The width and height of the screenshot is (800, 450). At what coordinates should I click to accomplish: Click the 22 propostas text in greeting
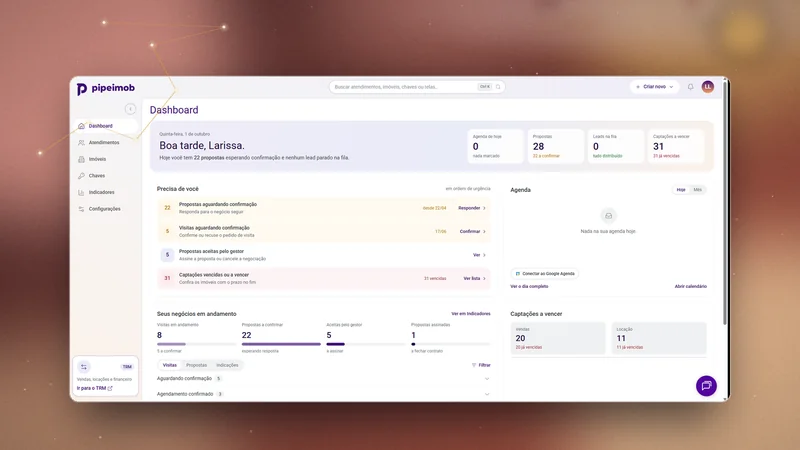coord(209,158)
